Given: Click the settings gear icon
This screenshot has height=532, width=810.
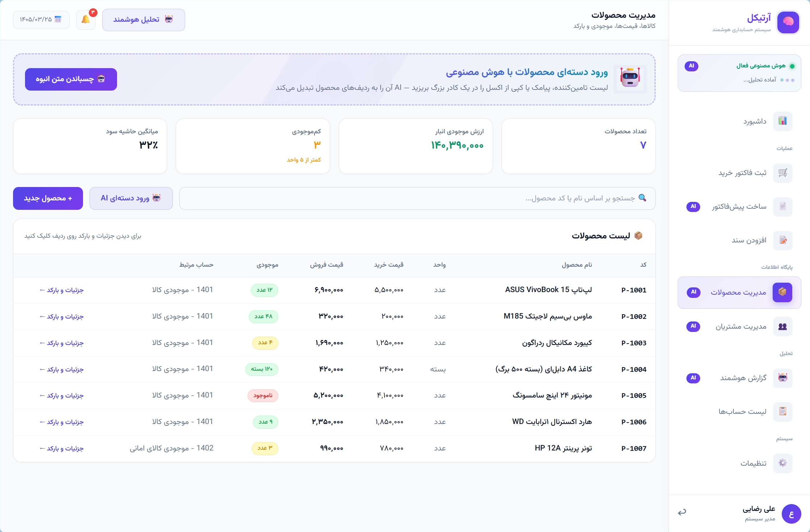Looking at the screenshot, I should (x=782, y=463).
